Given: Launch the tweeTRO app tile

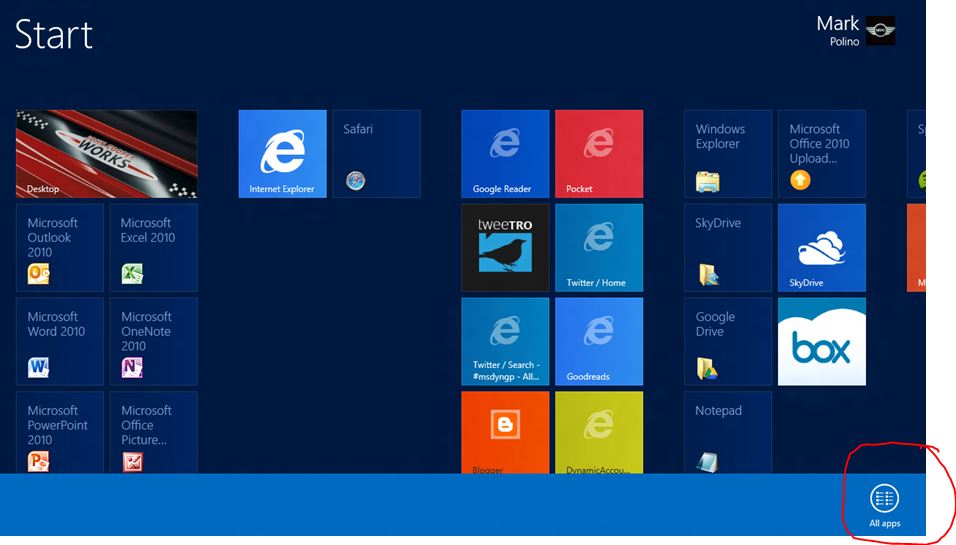Looking at the screenshot, I should [505, 248].
